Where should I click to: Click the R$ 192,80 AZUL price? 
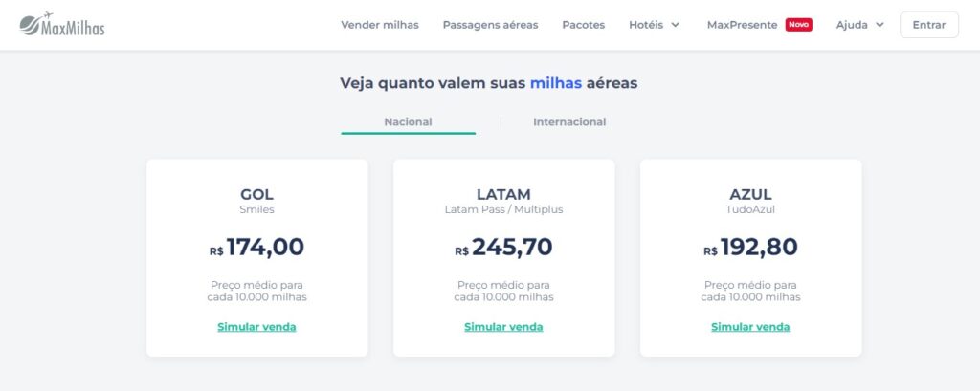(x=750, y=248)
